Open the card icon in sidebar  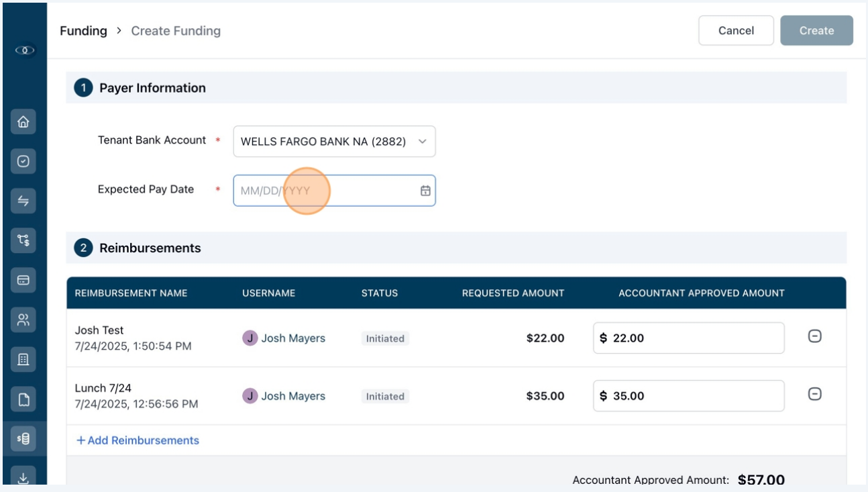point(23,280)
